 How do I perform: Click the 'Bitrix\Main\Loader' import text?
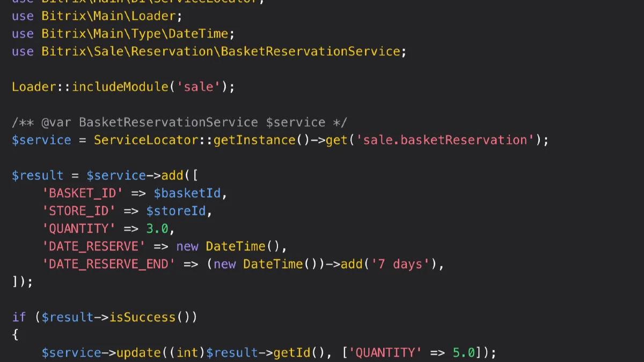108,16
